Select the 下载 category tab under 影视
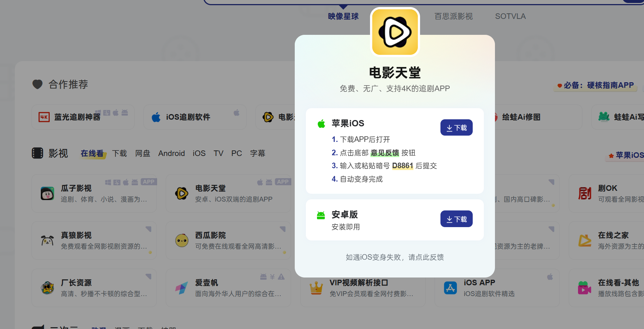This screenshot has width=644, height=329. click(x=119, y=153)
